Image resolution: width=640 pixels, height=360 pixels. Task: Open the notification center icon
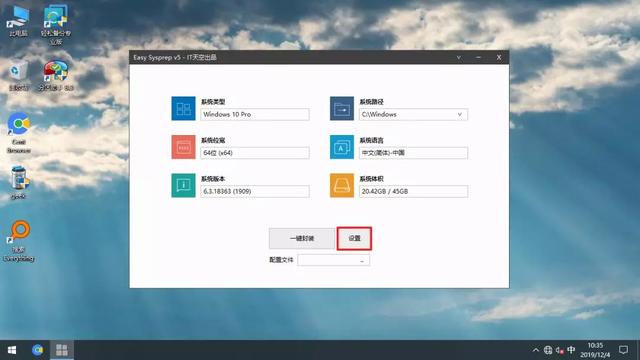(x=623, y=350)
